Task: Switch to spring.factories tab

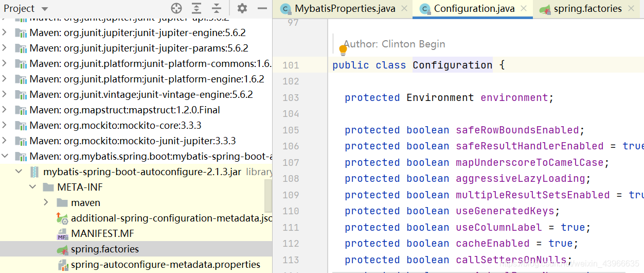Action: point(587,9)
